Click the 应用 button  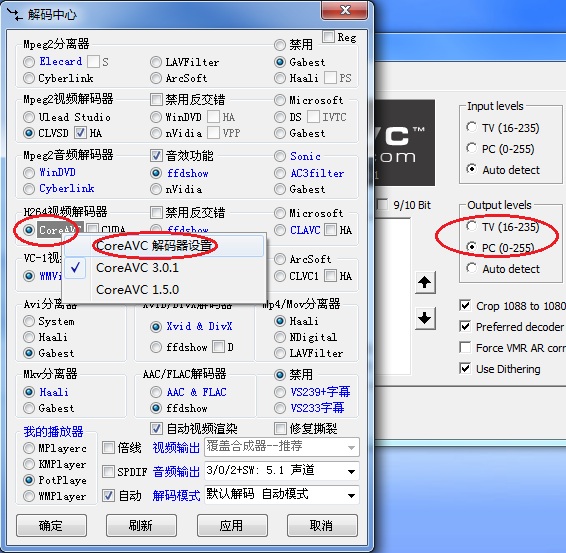tap(232, 525)
